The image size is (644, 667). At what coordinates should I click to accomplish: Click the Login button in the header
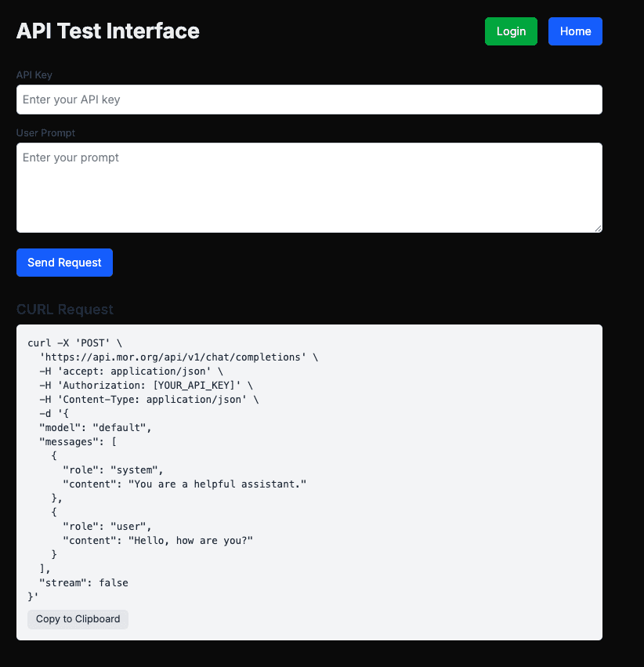[x=511, y=31]
